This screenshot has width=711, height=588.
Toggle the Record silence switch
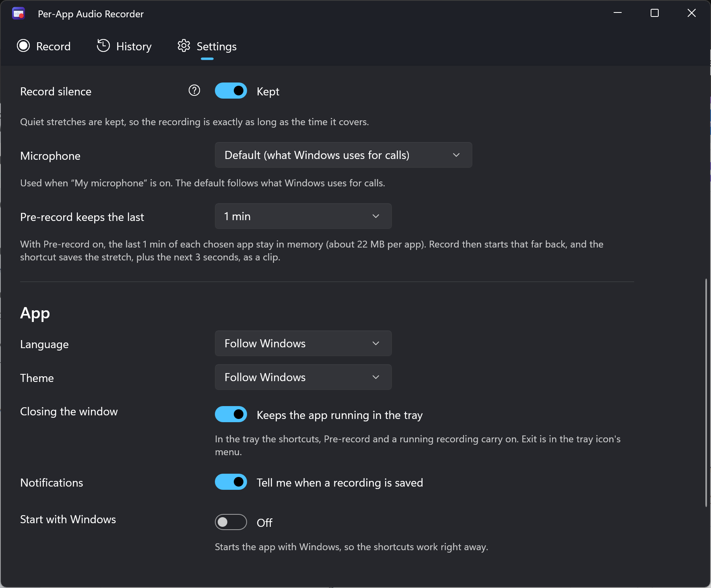[x=231, y=91]
